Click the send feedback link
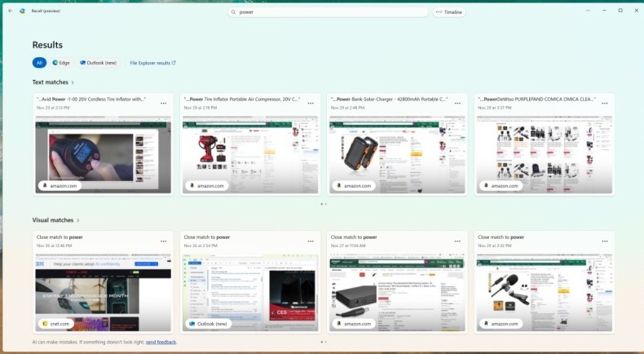 tap(161, 342)
